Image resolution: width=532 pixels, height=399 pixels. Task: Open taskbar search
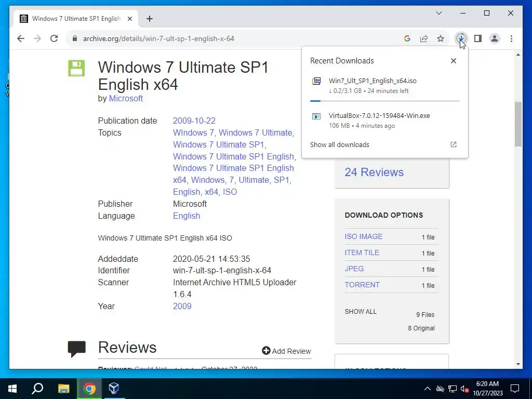click(37, 389)
